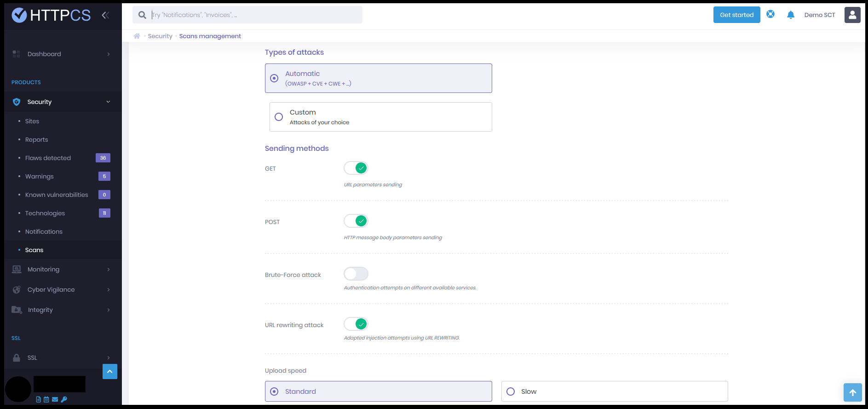868x409 pixels.
Task: Open Sites in the sidebar
Action: tap(32, 121)
